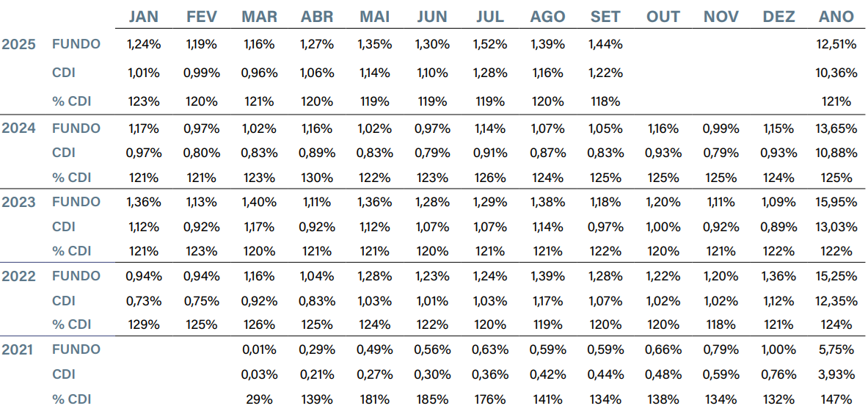Screen dimensions: 868x414
Task: Click the 130% cell for April 2024
Action: coord(316,177)
